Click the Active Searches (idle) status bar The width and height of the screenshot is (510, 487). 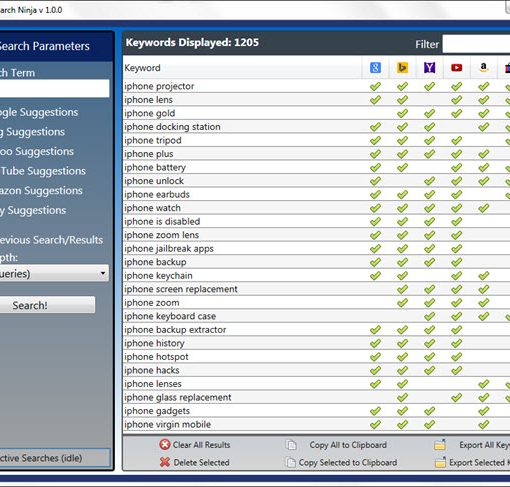coord(55,458)
